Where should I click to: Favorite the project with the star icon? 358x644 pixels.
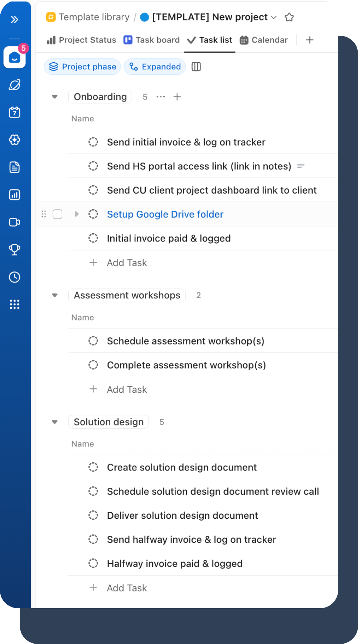(289, 17)
